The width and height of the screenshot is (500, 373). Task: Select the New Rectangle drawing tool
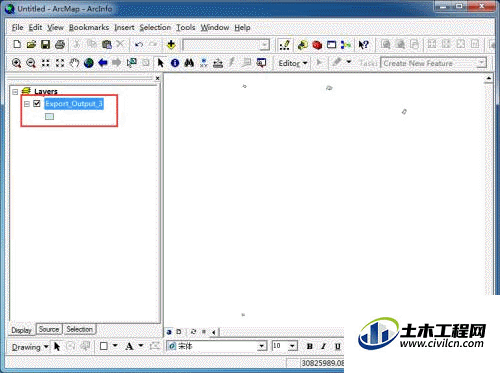(x=104, y=346)
